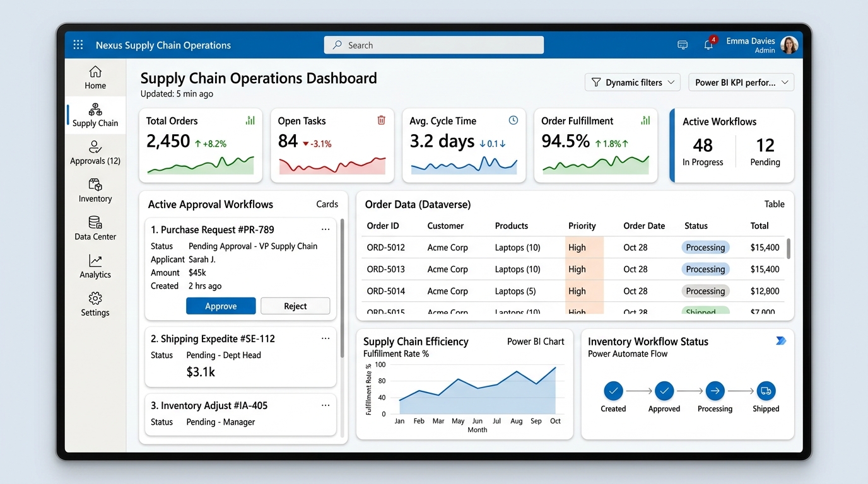This screenshot has height=484, width=868.
Task: Click the Order Data table scrollbar
Action: click(x=789, y=248)
